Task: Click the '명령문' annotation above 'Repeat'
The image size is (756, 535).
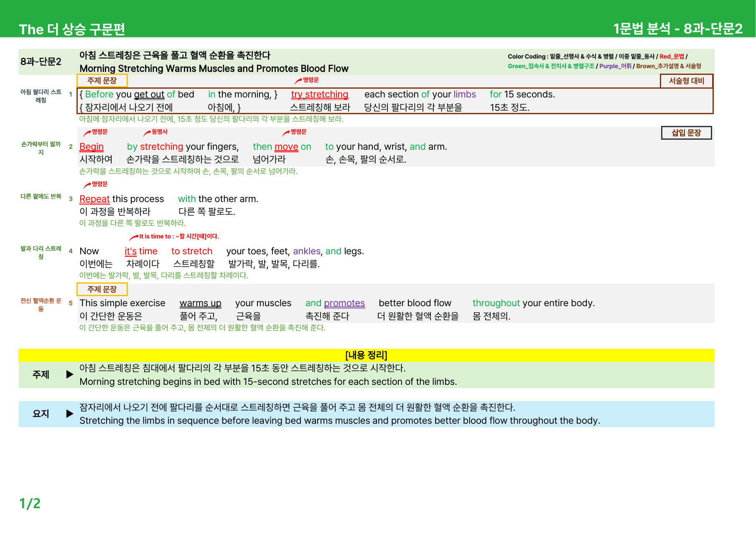Action: tap(96, 184)
